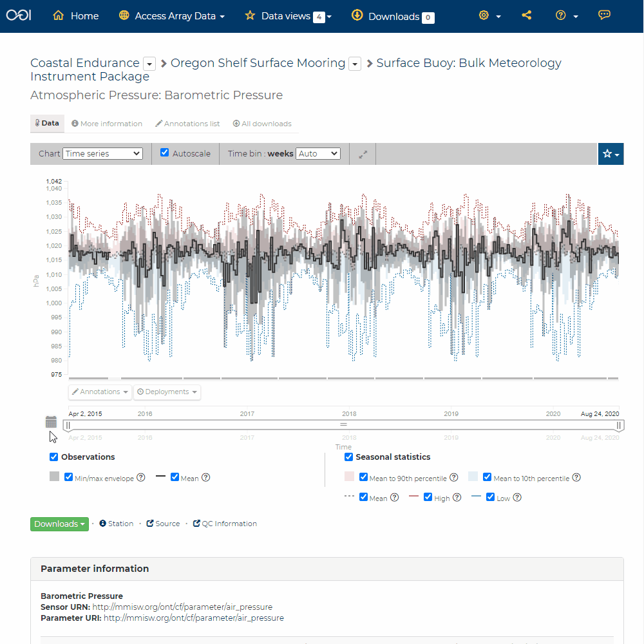644x644 pixels.
Task: Open the green Downloads button menu
Action: (x=59, y=524)
